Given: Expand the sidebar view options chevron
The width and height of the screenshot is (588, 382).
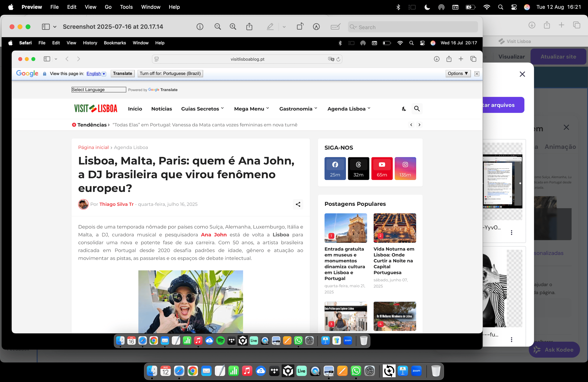Looking at the screenshot, I should (55, 27).
